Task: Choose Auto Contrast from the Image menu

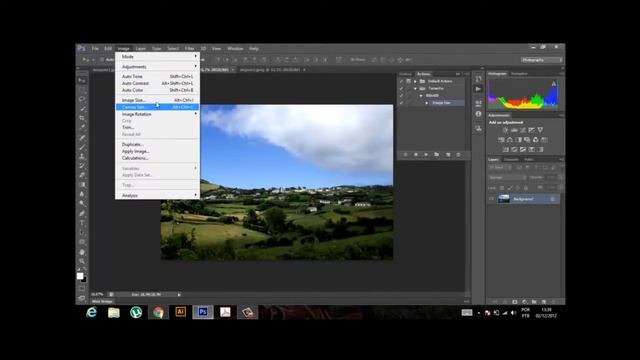Action: tap(158, 83)
